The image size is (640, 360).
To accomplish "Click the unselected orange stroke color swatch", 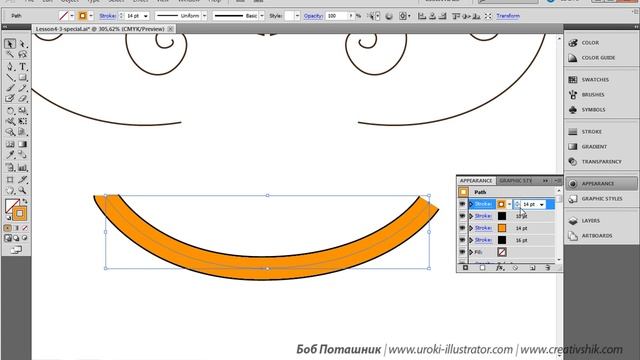I will point(502,228).
